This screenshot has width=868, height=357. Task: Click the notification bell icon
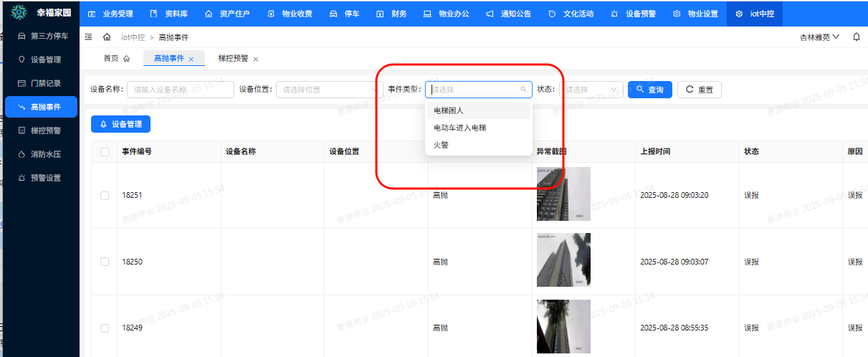pyautogui.click(x=856, y=37)
